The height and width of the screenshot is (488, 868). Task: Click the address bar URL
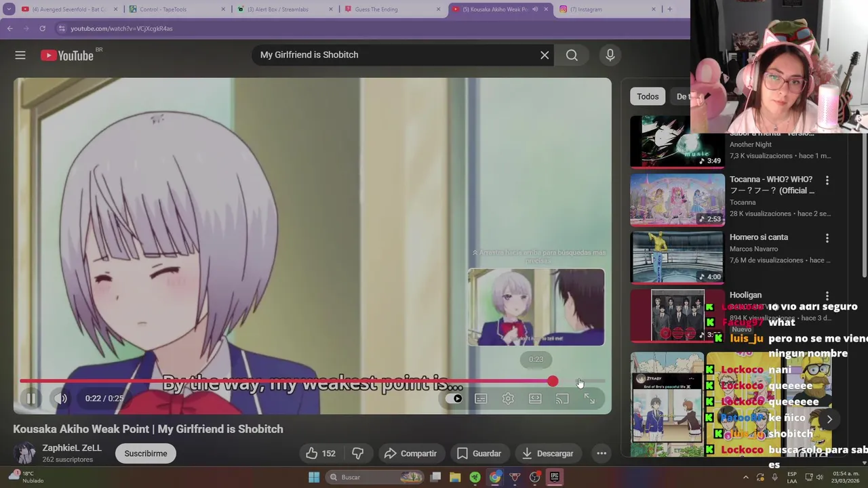(x=121, y=28)
